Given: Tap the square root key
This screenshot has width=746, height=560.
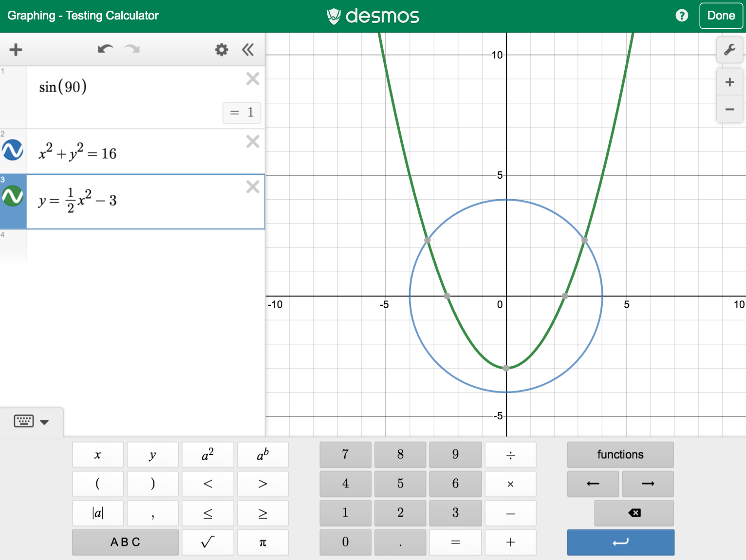Looking at the screenshot, I should 207,542.
